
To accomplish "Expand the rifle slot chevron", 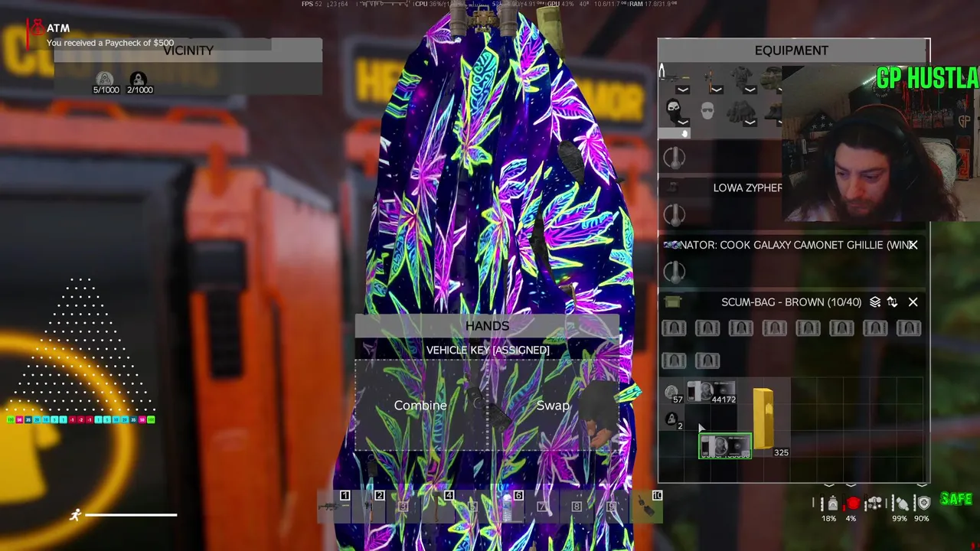I will click(x=683, y=90).
